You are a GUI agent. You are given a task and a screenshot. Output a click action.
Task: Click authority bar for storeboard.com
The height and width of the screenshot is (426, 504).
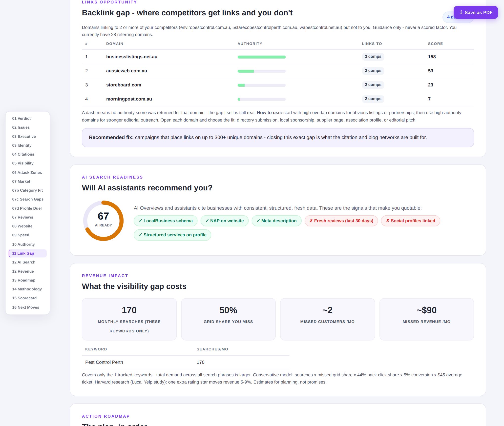261,85
